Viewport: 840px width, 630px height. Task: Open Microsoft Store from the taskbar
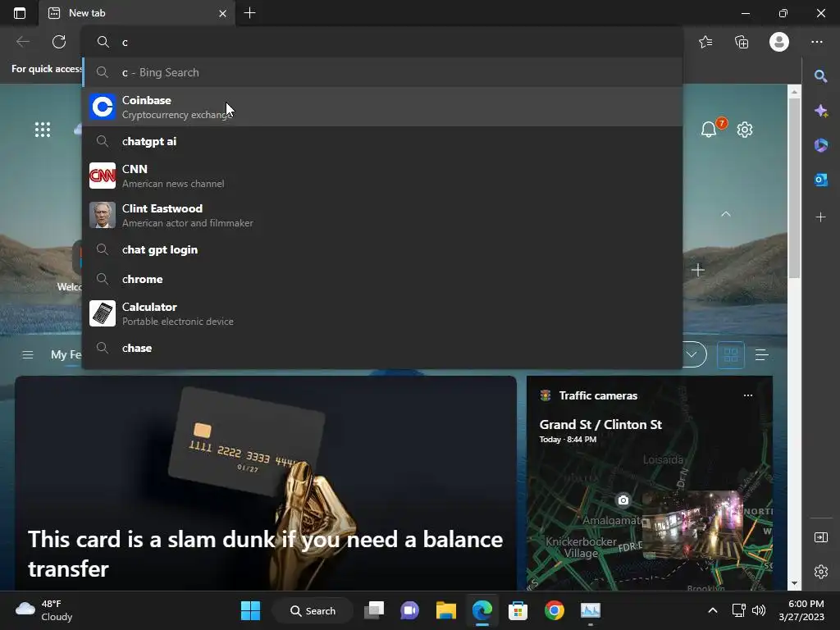(518, 610)
